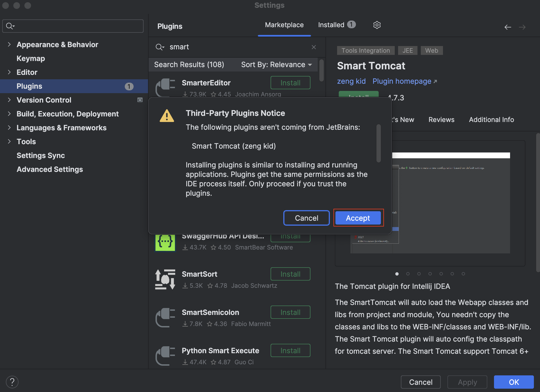Screen dimensions: 540x392
Task: Select the SmartSort plugin name
Action: [199, 274]
